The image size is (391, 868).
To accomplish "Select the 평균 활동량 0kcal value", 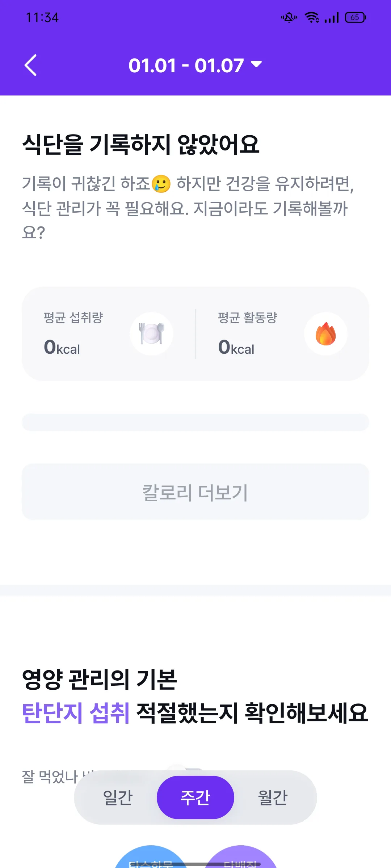I will (x=236, y=347).
